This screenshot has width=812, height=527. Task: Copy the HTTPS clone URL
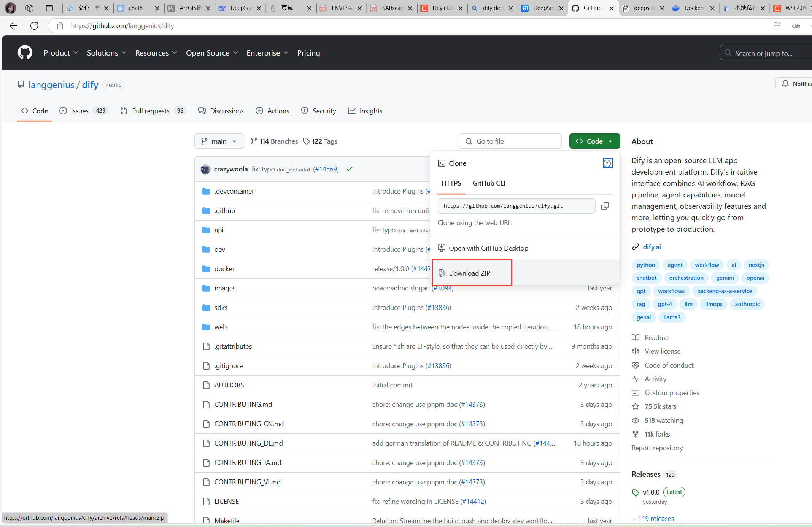pyautogui.click(x=605, y=206)
